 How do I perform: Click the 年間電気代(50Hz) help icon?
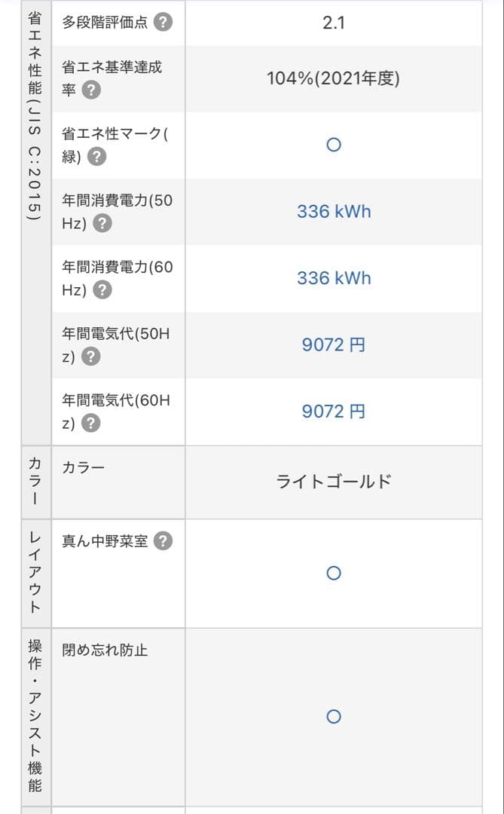tap(90, 357)
